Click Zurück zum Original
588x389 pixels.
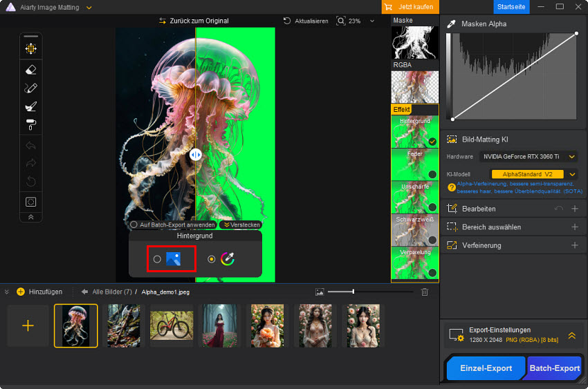pyautogui.click(x=194, y=21)
